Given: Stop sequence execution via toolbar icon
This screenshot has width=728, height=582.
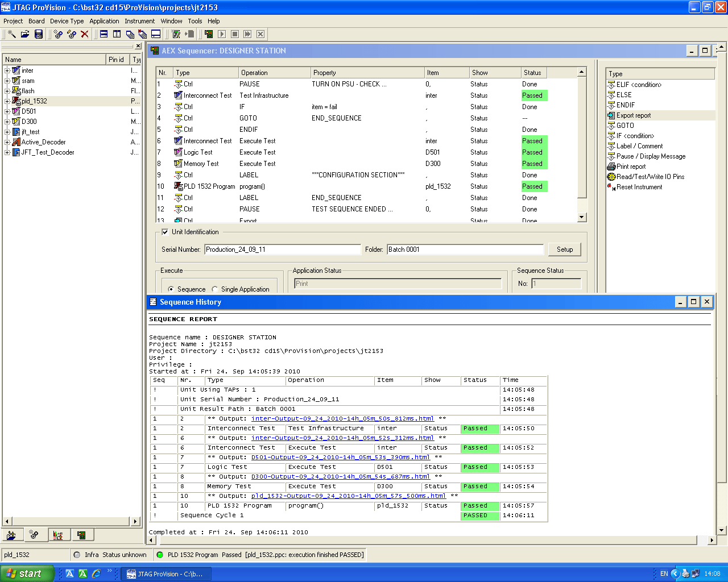Looking at the screenshot, I should (x=234, y=34).
